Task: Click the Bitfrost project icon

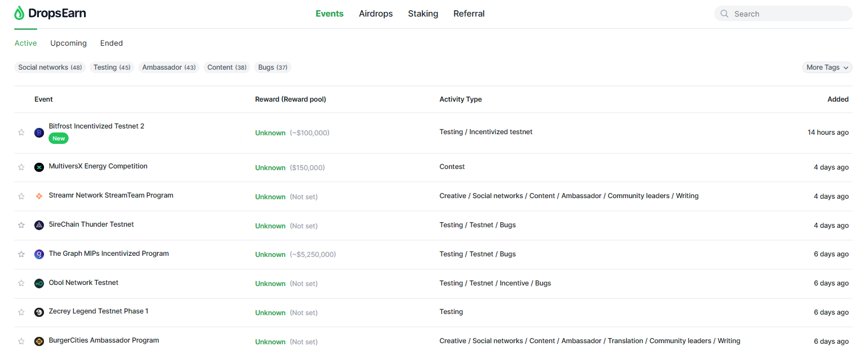Action: pyautogui.click(x=39, y=132)
